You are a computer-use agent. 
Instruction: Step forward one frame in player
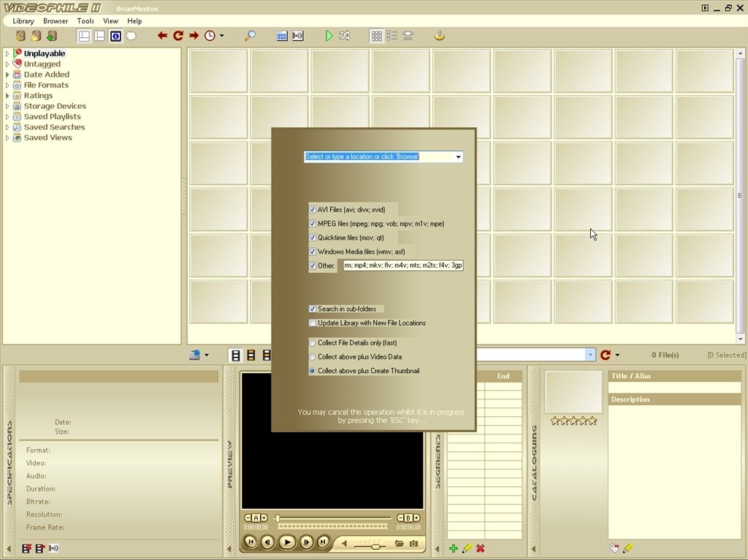306,542
